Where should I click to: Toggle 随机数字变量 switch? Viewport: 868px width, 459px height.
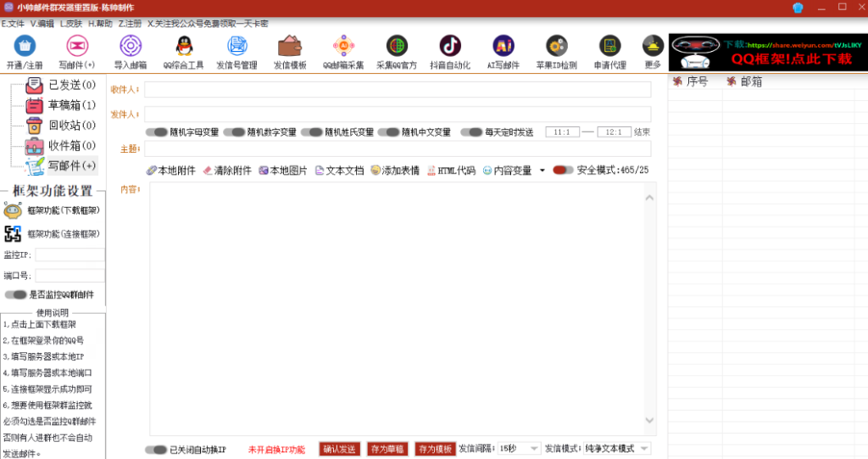tap(234, 132)
